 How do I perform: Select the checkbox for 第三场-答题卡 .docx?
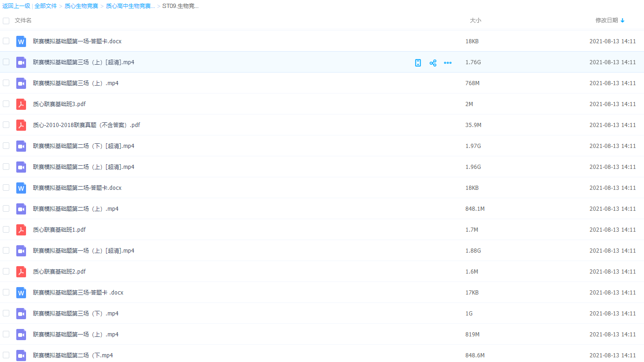click(x=6, y=292)
